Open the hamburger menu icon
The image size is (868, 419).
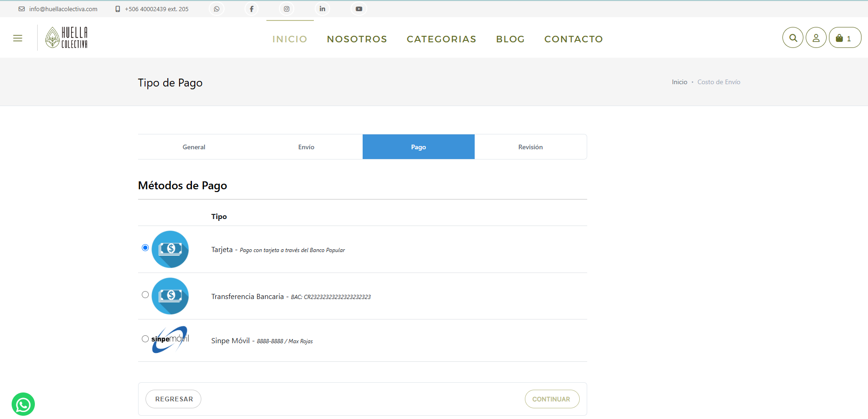(18, 38)
